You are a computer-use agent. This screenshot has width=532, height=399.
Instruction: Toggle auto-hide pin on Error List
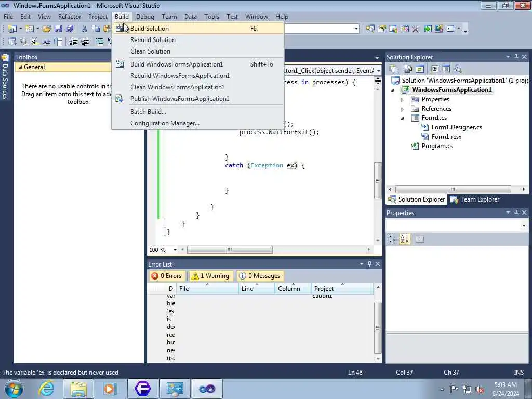(369, 264)
